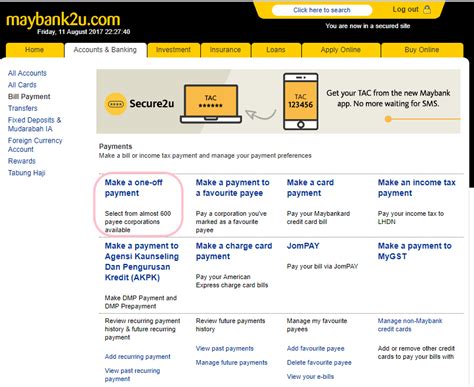Screen dimensions: 474x387
Task: Select the Accounts & Banking tab
Action: pos(105,50)
